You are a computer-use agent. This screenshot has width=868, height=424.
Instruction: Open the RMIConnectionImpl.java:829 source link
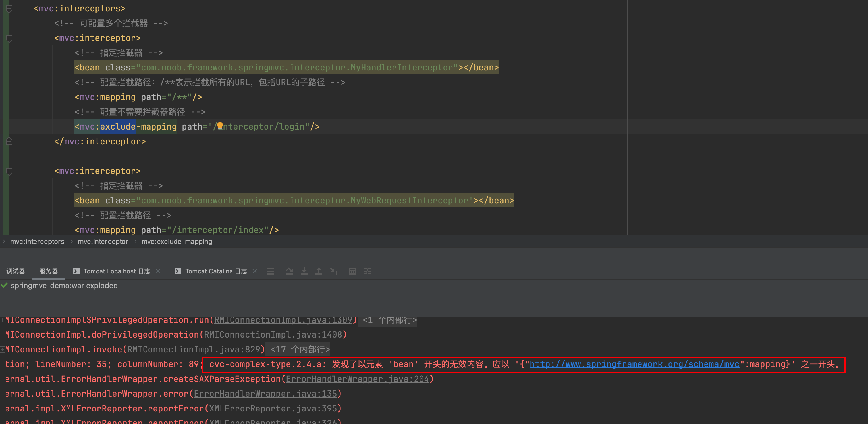pos(194,349)
